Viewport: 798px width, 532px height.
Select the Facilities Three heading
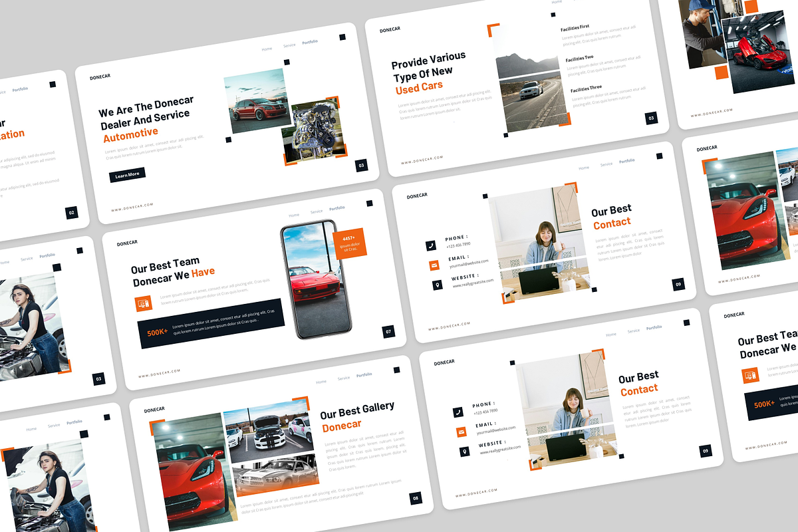(x=586, y=88)
